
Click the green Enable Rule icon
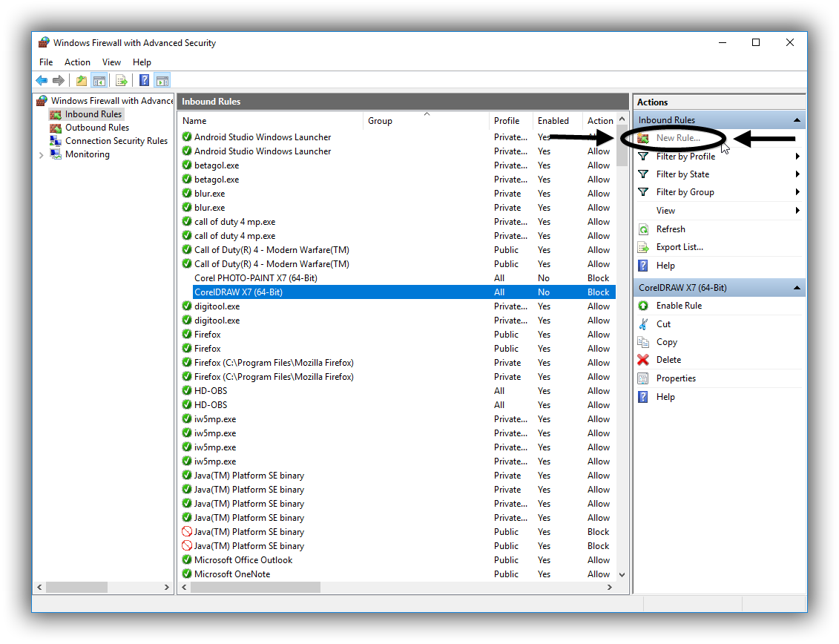[644, 306]
